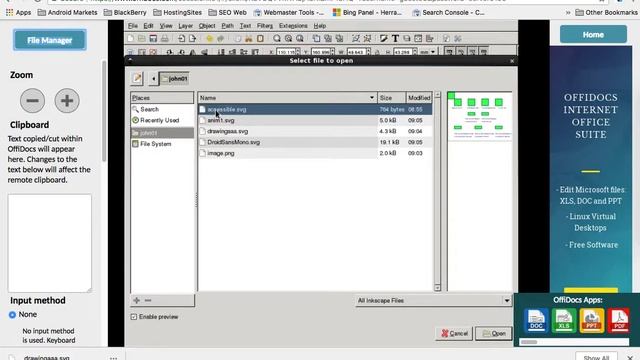Click the minus remove bookmark icon under Places

pos(148,300)
